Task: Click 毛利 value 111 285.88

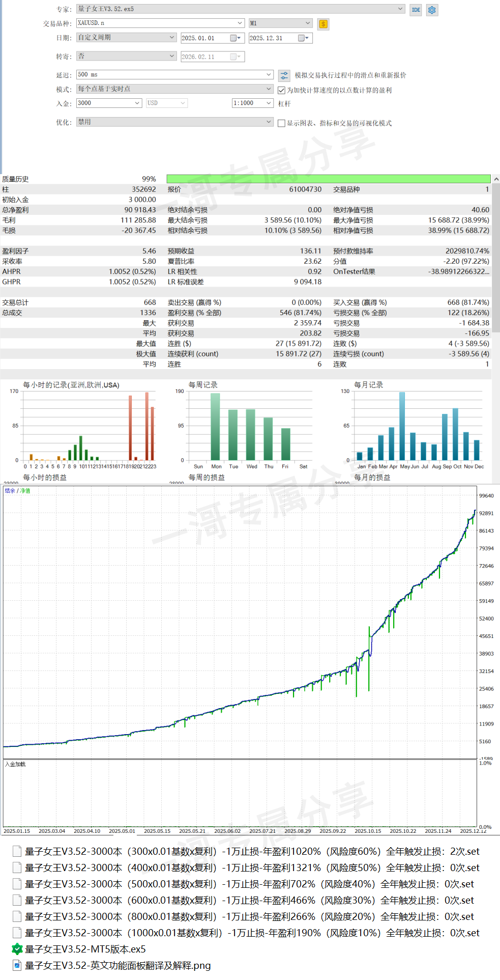Action: click(x=138, y=220)
